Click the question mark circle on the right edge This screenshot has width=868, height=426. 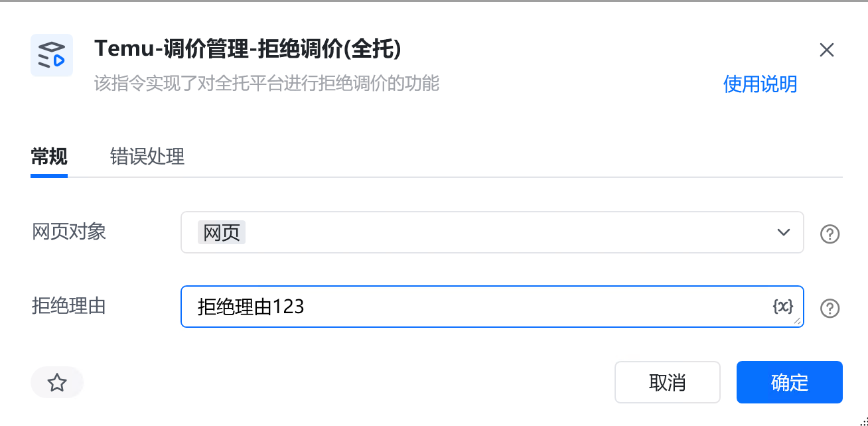(830, 232)
